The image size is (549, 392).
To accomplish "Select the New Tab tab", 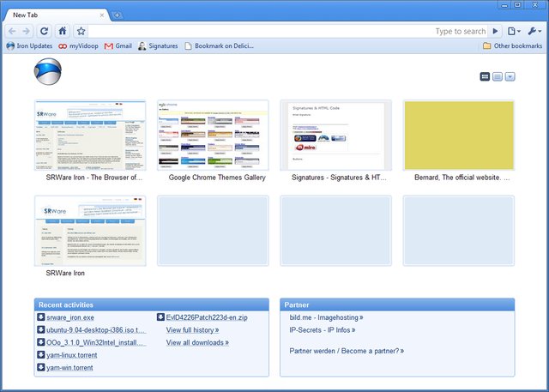I will (56, 15).
